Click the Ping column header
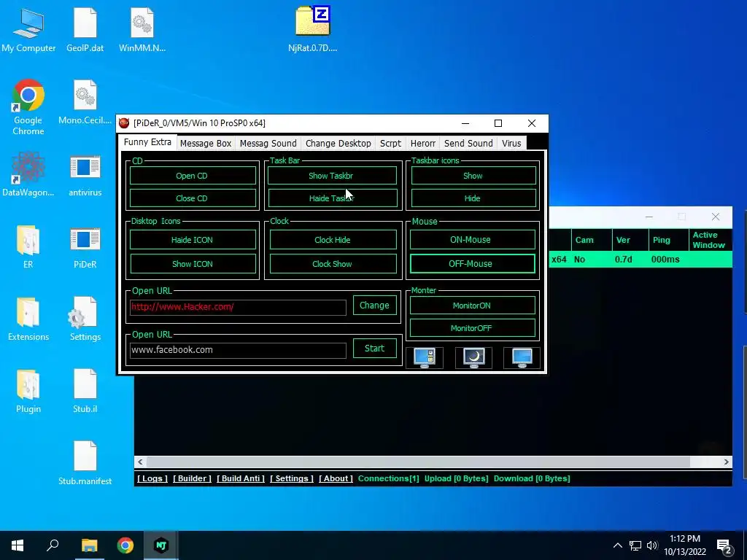Screen dimensions: 747x560 pos(668,240)
